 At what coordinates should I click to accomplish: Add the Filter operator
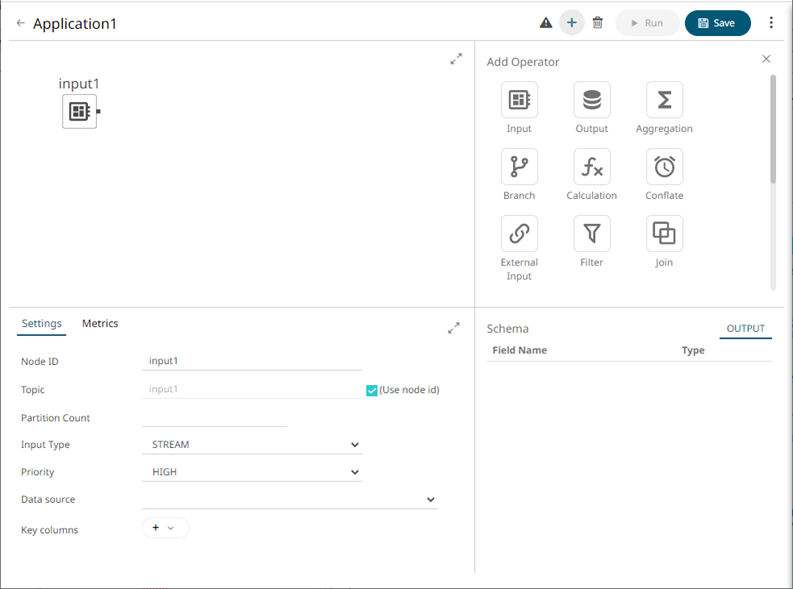592,234
